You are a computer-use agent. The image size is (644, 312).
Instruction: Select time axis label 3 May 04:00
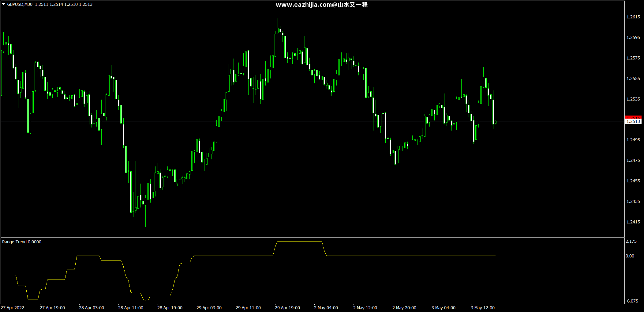(x=444, y=308)
